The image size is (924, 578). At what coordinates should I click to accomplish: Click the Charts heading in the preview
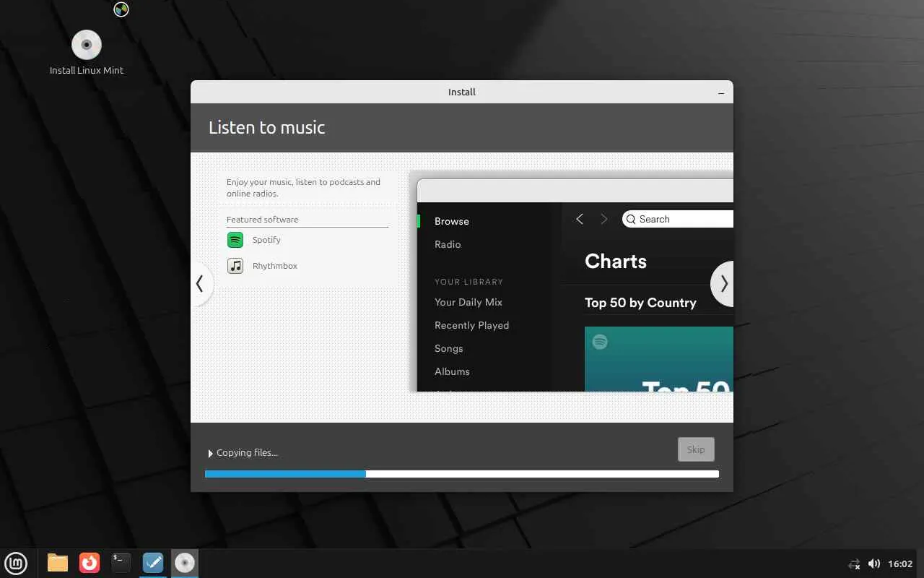616,262
